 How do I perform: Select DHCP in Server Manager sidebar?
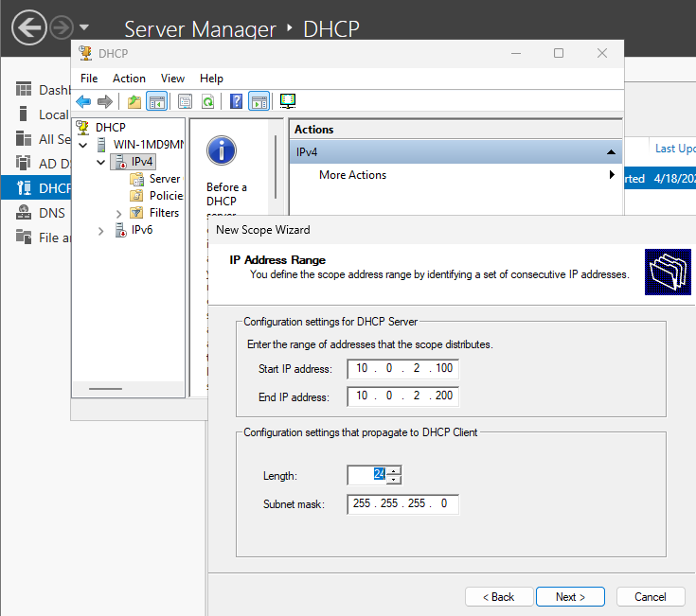[x=36, y=188]
